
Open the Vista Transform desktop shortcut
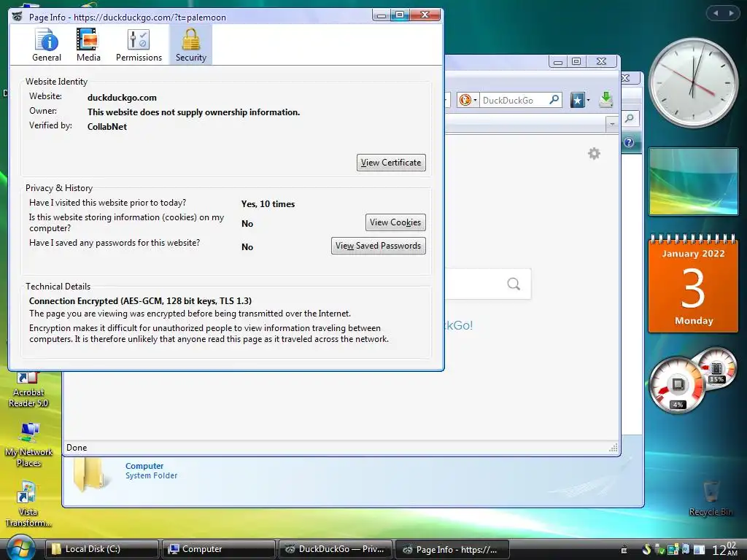28,505
